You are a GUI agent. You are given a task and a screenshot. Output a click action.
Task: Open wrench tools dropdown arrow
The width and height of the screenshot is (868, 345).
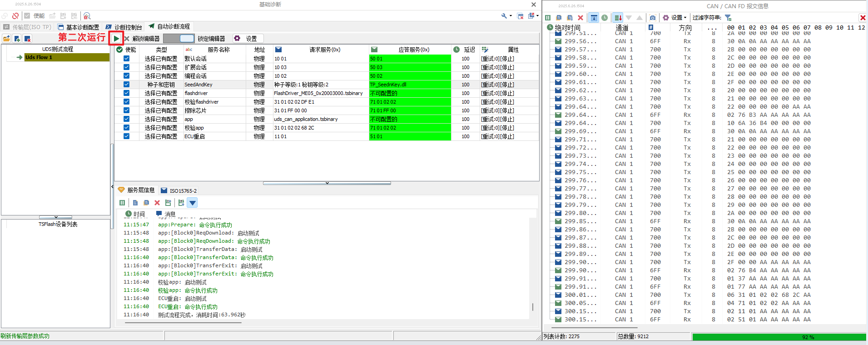click(x=511, y=16)
